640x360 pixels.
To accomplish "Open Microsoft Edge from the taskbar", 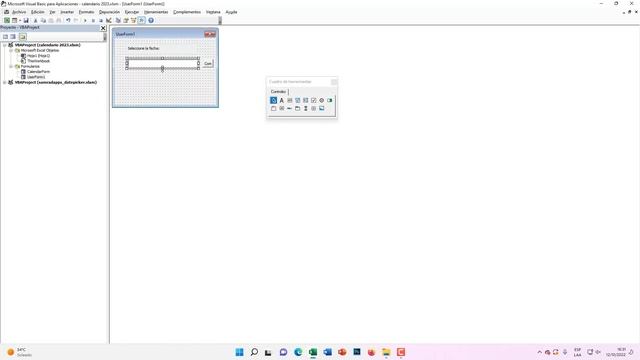I will pos(298,352).
